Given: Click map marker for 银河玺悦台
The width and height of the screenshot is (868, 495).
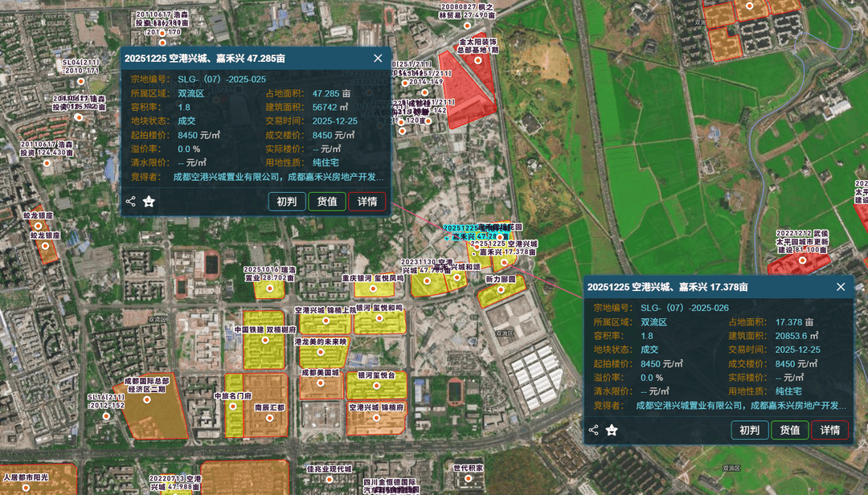Looking at the screenshot, I should pos(376,386).
